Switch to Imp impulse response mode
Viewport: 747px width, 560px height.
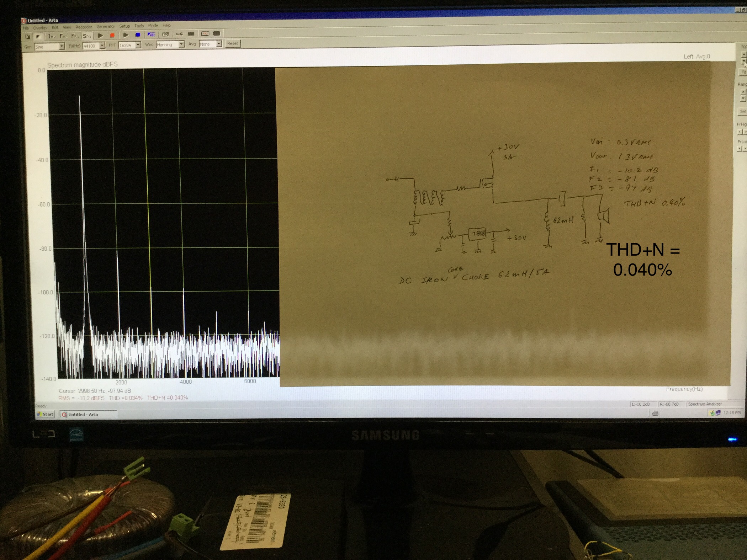(52, 36)
